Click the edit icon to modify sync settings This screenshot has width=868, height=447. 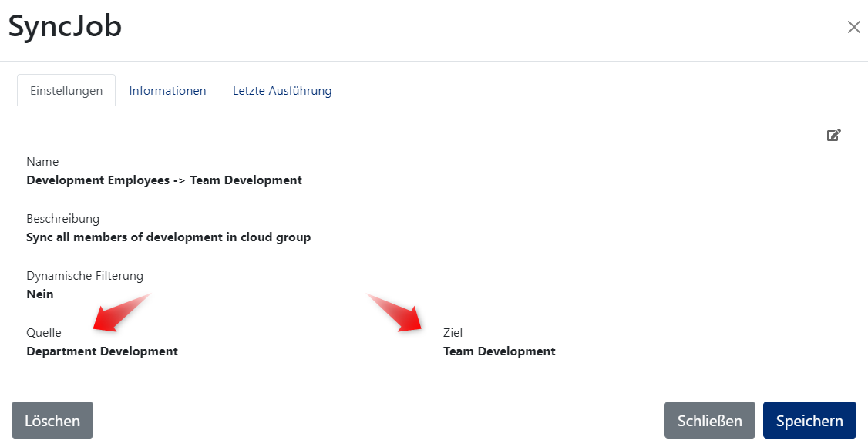coord(833,135)
